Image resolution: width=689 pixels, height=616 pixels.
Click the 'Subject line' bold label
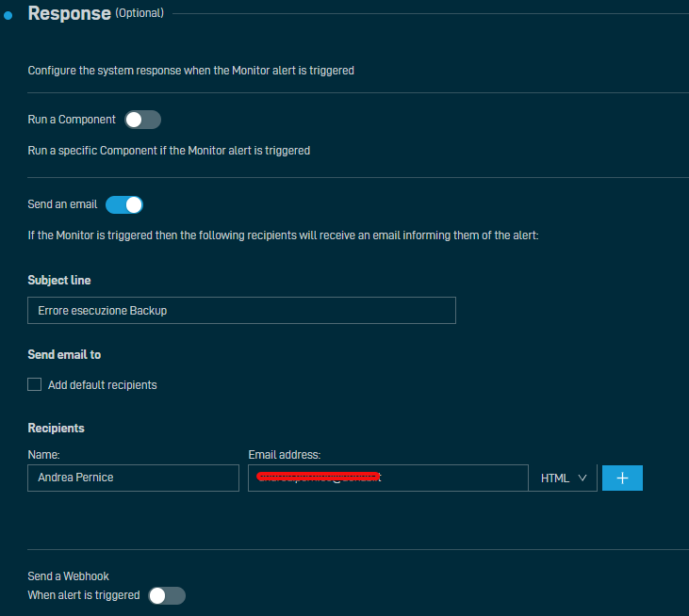coord(59,280)
